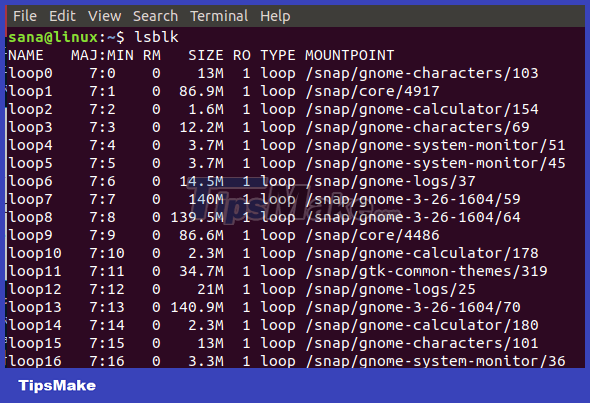Click the MAJ:MIN column header
The width and height of the screenshot is (590, 403).
tap(102, 55)
